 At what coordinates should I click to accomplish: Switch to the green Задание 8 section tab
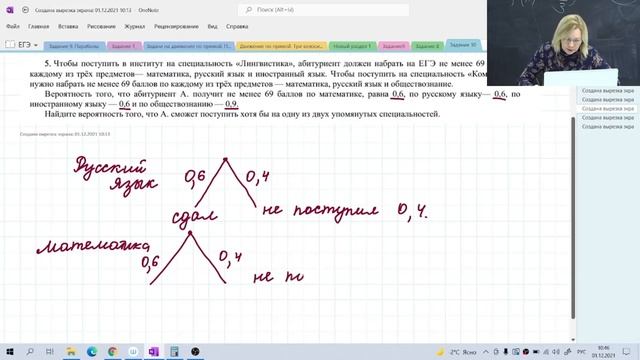click(427, 46)
